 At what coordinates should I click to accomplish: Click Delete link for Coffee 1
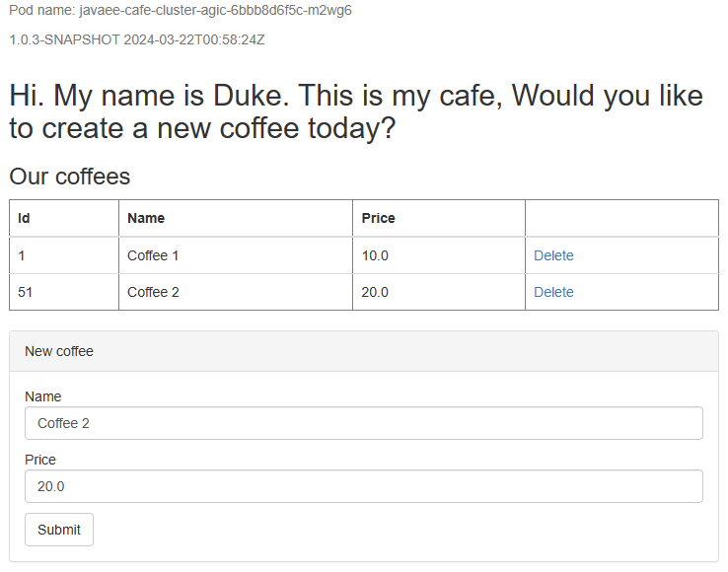tap(553, 255)
